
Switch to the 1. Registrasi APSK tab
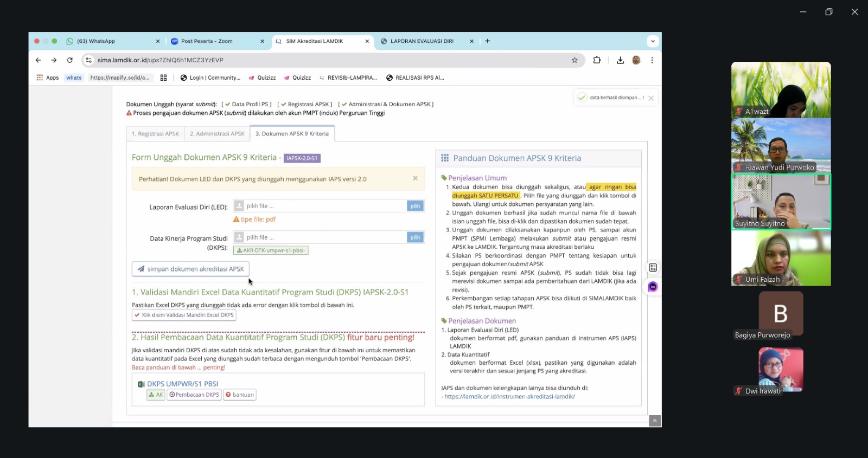click(155, 134)
